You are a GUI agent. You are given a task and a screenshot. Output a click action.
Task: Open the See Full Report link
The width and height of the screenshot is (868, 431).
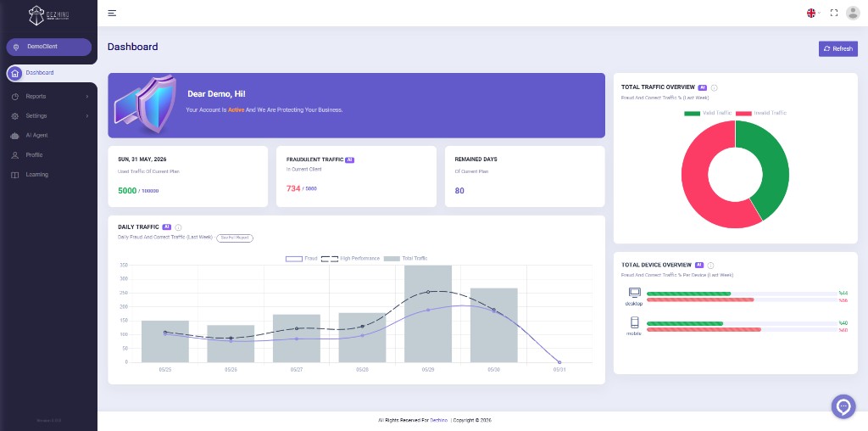[235, 238]
